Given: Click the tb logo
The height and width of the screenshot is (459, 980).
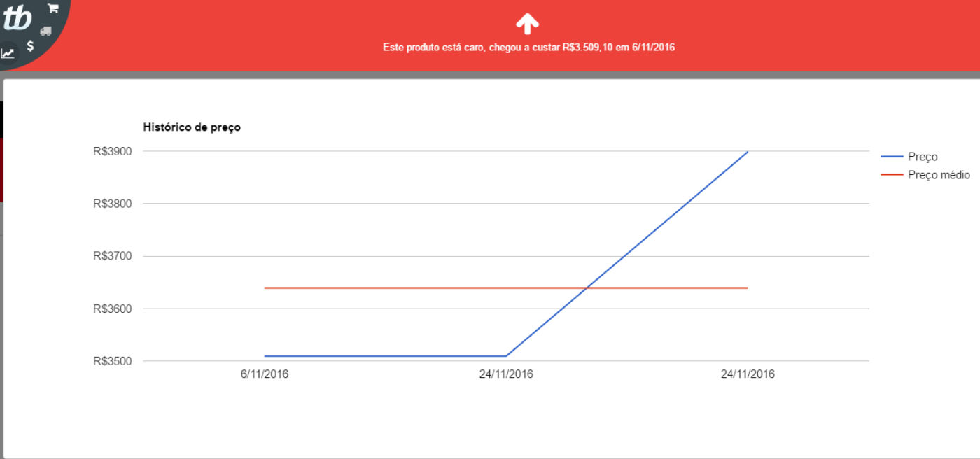Looking at the screenshot, I should 17,19.
